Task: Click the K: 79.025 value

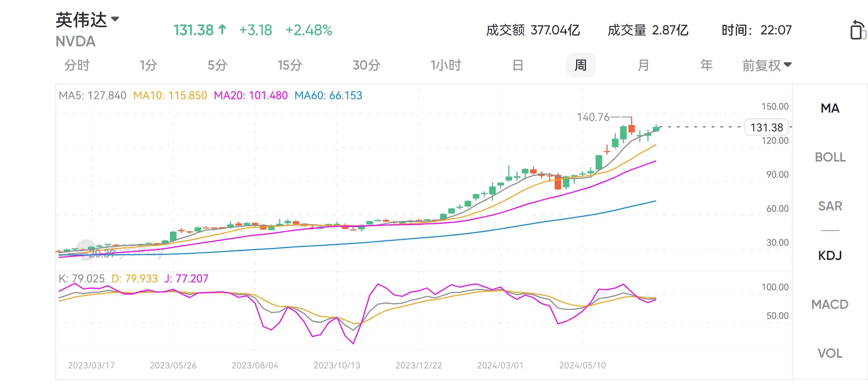Action: [81, 278]
